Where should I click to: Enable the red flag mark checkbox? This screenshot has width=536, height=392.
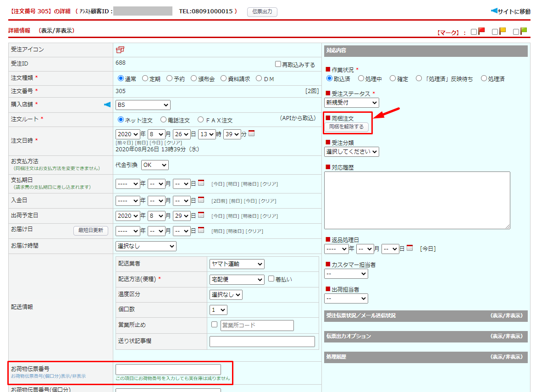tap(474, 32)
